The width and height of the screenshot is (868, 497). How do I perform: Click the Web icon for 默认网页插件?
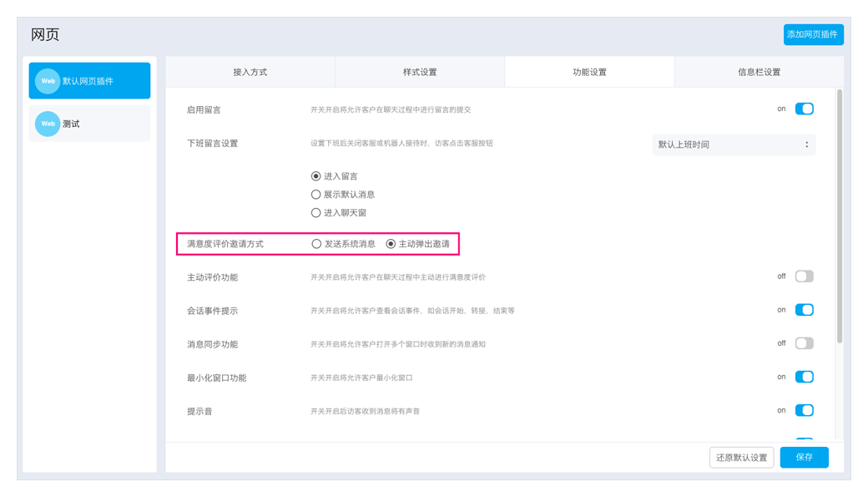tap(48, 81)
